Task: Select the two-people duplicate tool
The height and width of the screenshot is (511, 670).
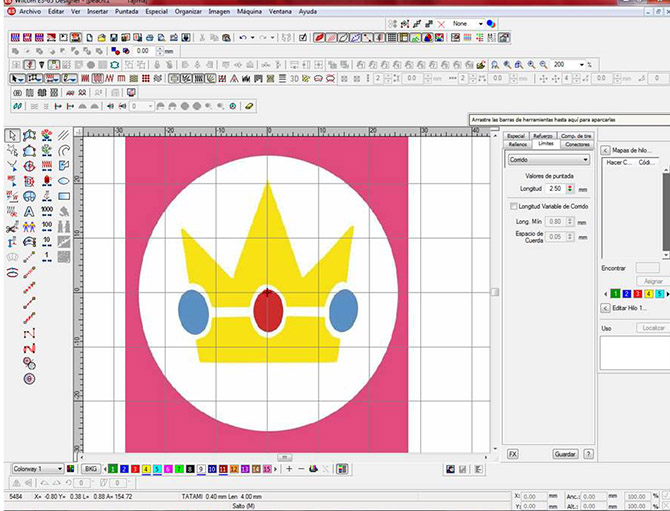Action: click(29, 227)
